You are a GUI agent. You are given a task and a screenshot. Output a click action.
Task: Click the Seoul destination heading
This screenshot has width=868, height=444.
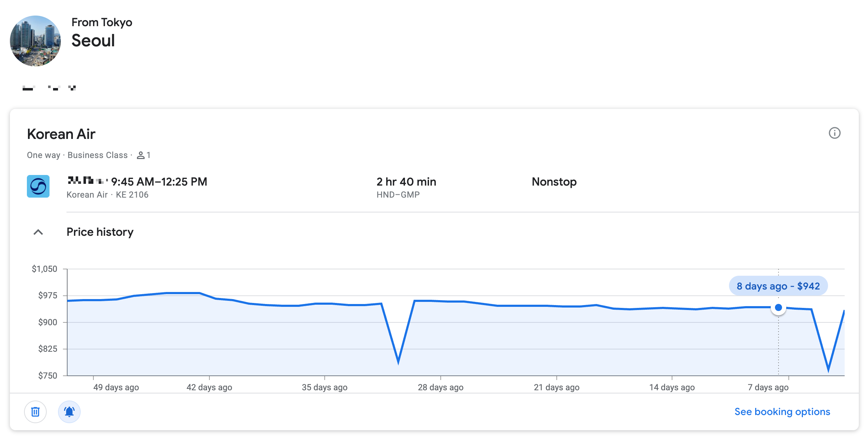(x=93, y=41)
